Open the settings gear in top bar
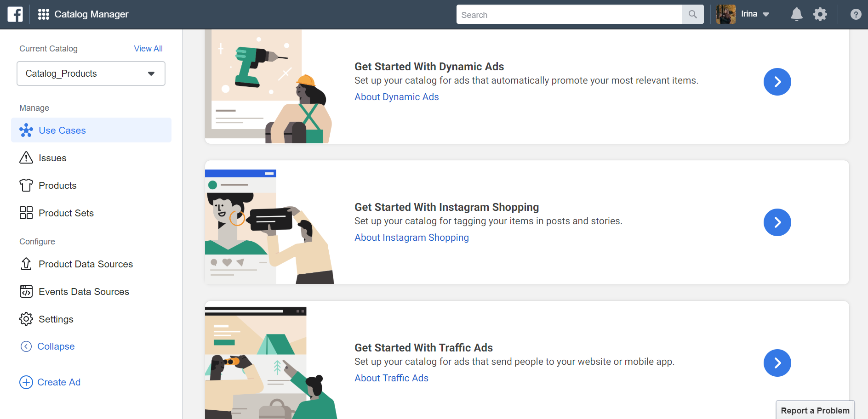 click(820, 15)
